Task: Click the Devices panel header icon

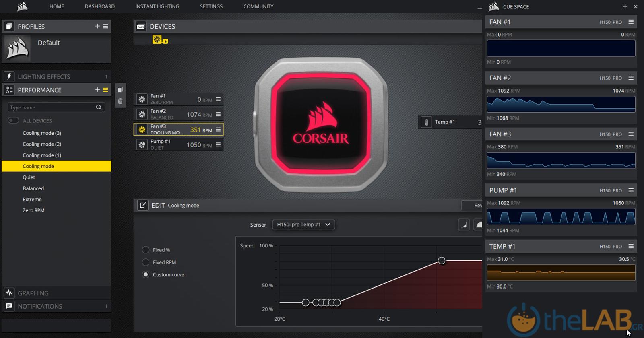Action: tap(141, 26)
